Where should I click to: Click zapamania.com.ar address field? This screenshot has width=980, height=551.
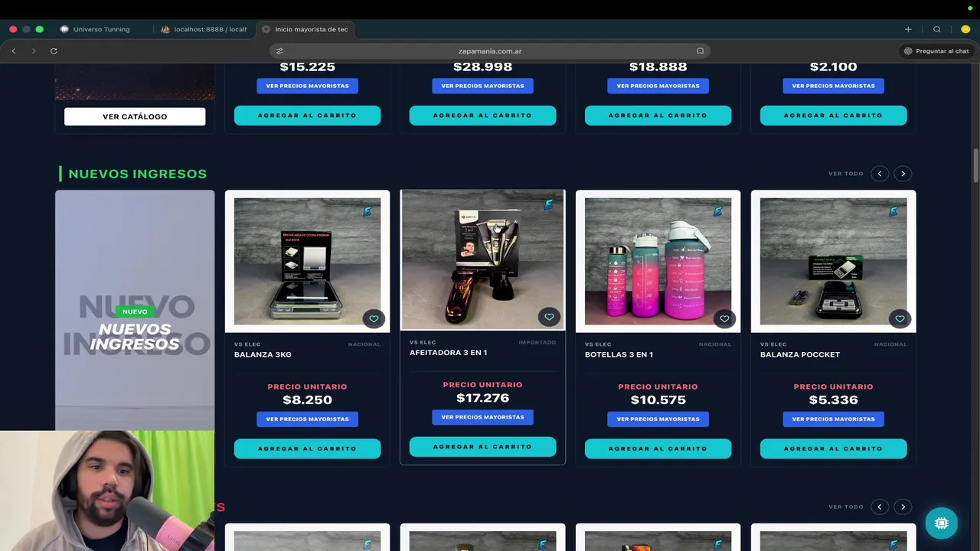(490, 51)
